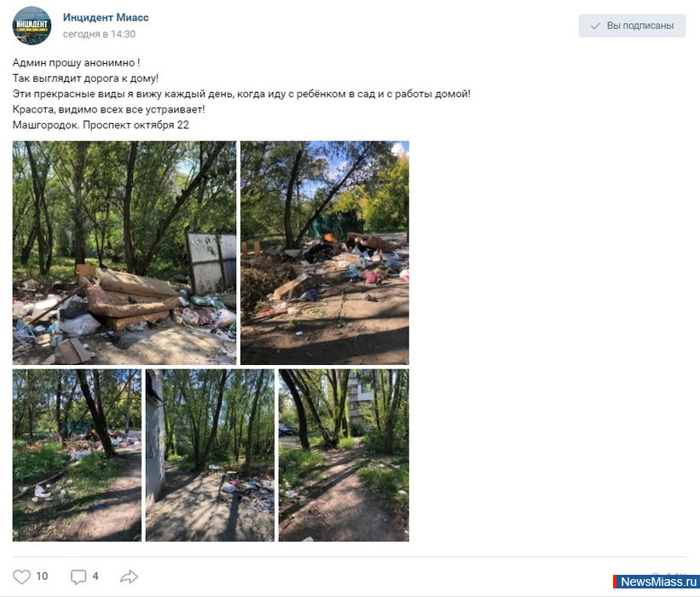Open the Инцидент Миасс group name link
The height and width of the screenshot is (597, 700).
(x=106, y=17)
